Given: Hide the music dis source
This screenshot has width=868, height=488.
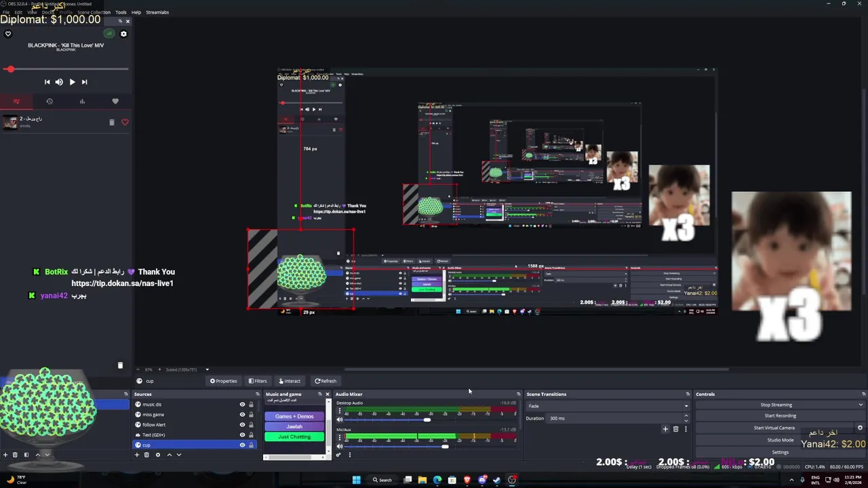Looking at the screenshot, I should coord(242,405).
